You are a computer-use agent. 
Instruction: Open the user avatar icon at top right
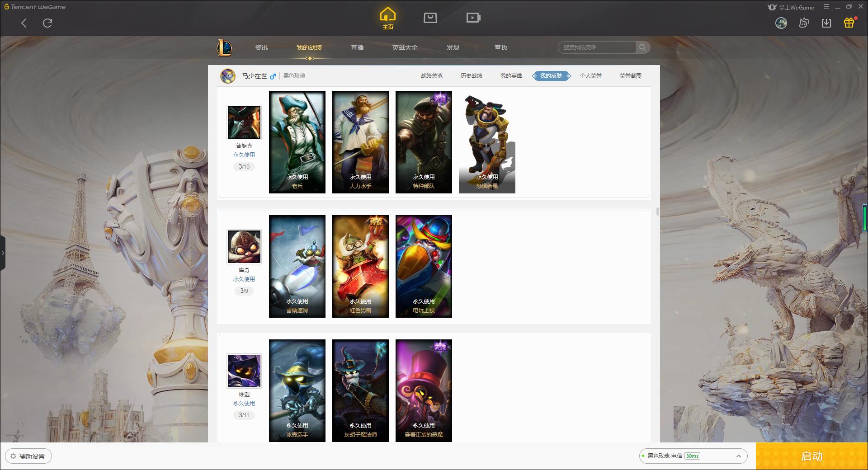tap(781, 23)
